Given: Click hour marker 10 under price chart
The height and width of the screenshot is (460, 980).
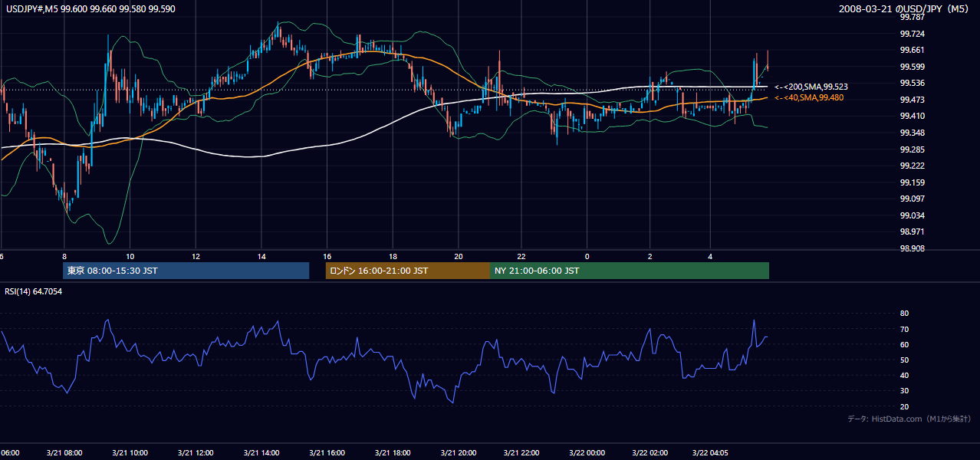Looking at the screenshot, I should click(x=130, y=256).
